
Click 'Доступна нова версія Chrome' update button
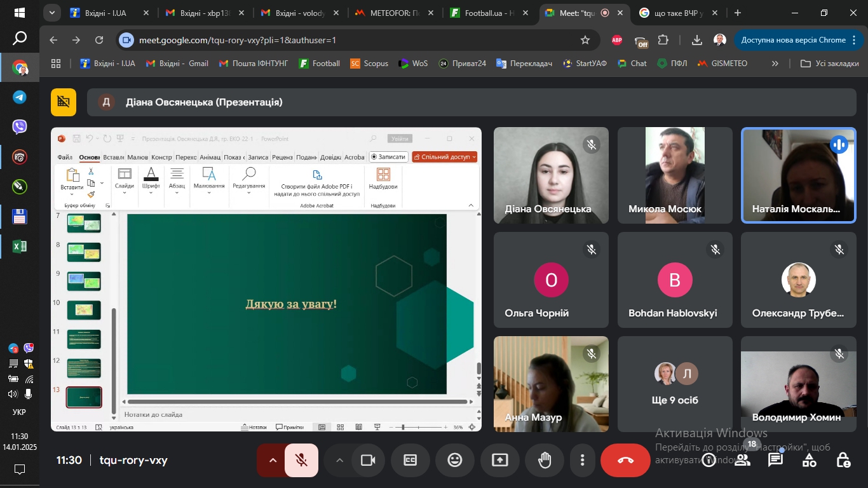coord(793,40)
